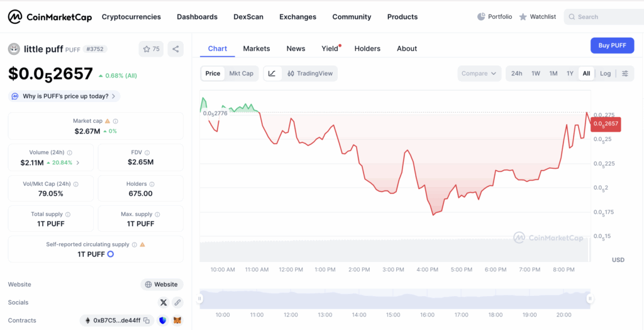Open the Website link button
Screen dimensions: 644x330
(x=162, y=285)
